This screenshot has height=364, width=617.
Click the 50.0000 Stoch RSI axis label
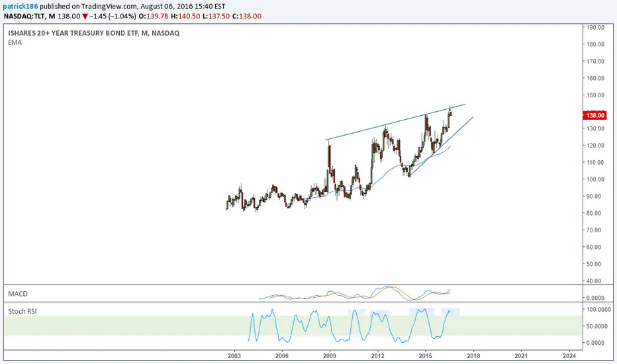tap(596, 327)
